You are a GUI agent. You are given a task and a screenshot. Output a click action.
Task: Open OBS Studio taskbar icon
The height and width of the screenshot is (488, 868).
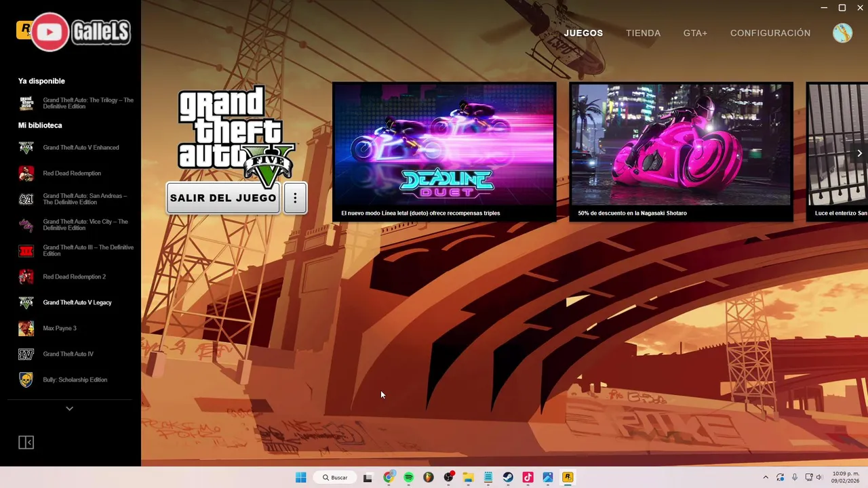(x=448, y=477)
